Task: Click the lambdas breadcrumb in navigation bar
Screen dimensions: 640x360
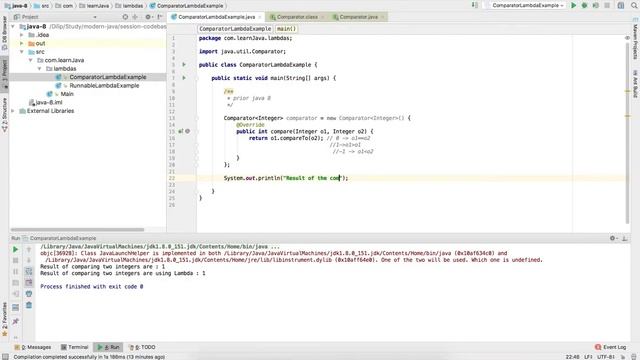Action: pos(130,6)
